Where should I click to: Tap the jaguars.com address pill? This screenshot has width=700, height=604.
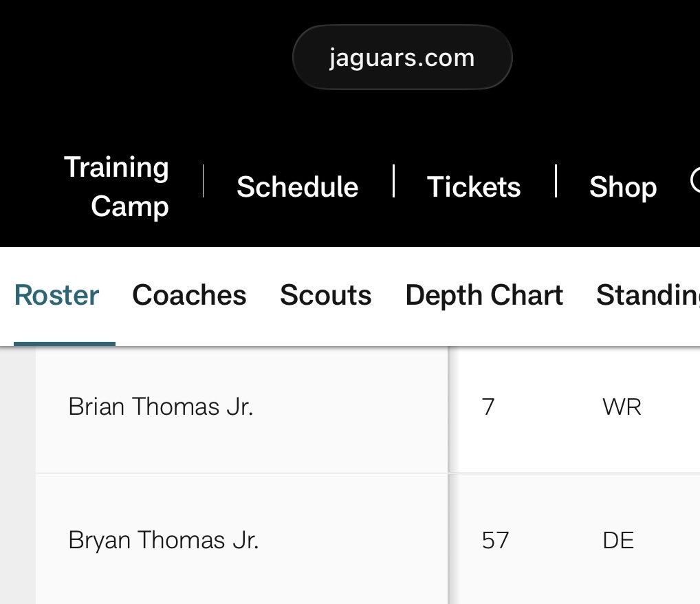point(402,57)
